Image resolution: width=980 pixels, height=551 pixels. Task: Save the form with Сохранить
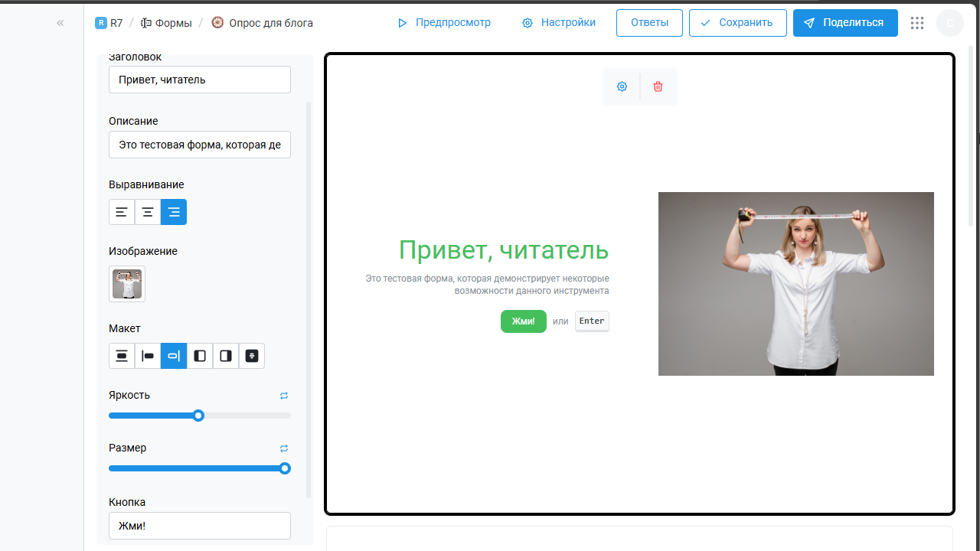(x=737, y=23)
